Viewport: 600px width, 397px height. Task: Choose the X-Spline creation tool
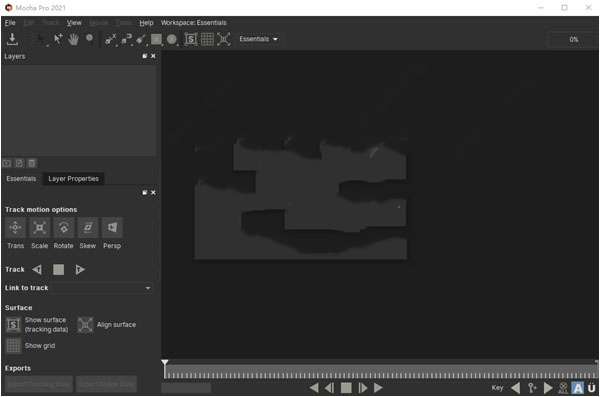coord(111,39)
